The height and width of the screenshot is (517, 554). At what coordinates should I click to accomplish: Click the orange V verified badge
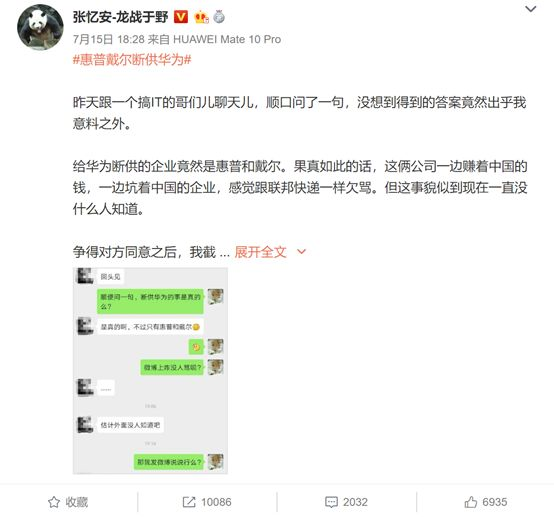click(181, 17)
